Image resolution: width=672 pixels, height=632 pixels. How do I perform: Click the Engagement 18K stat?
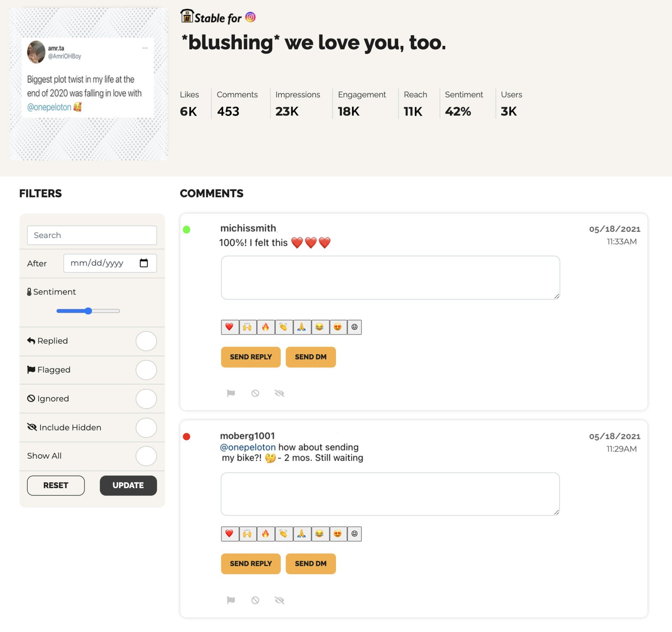point(362,104)
